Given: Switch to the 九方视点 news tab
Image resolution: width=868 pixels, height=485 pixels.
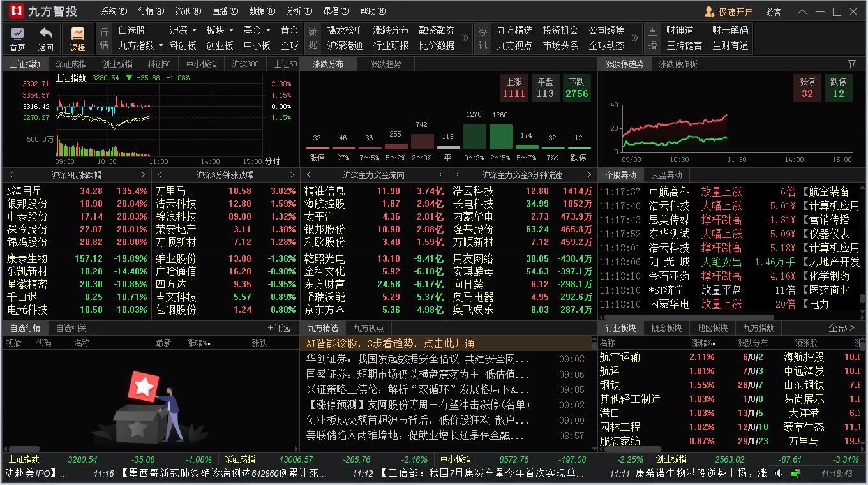Looking at the screenshot, I should 368,328.
